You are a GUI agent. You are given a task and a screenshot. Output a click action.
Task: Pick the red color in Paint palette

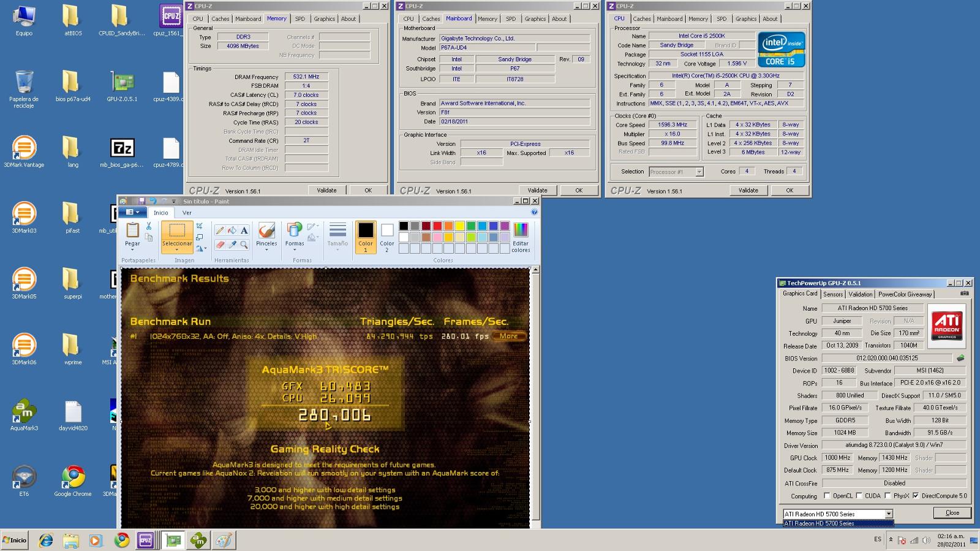437,226
